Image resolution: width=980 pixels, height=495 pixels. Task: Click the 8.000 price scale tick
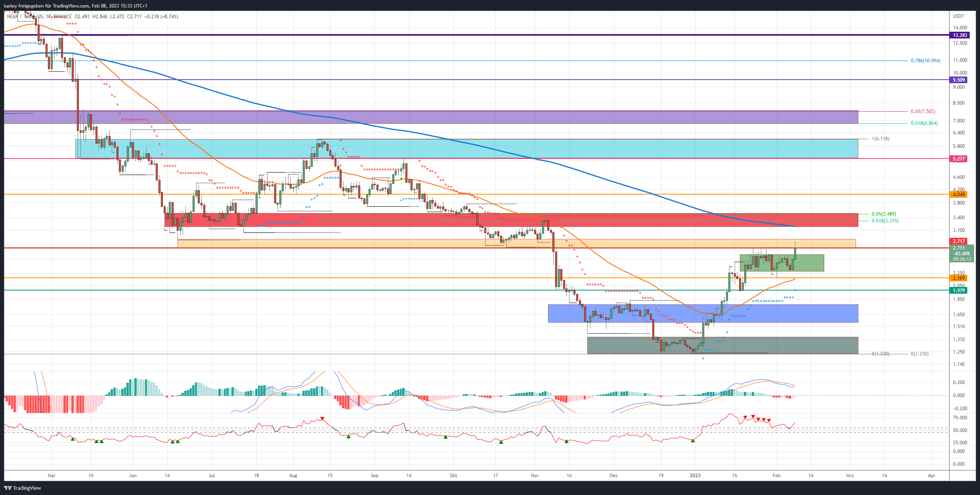(x=959, y=103)
